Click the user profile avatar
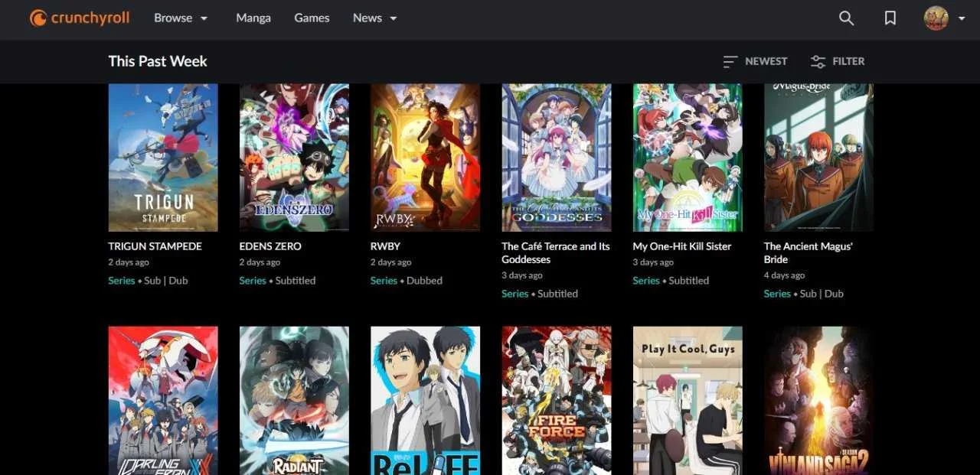Viewport: 980px width, 475px height. (x=936, y=18)
